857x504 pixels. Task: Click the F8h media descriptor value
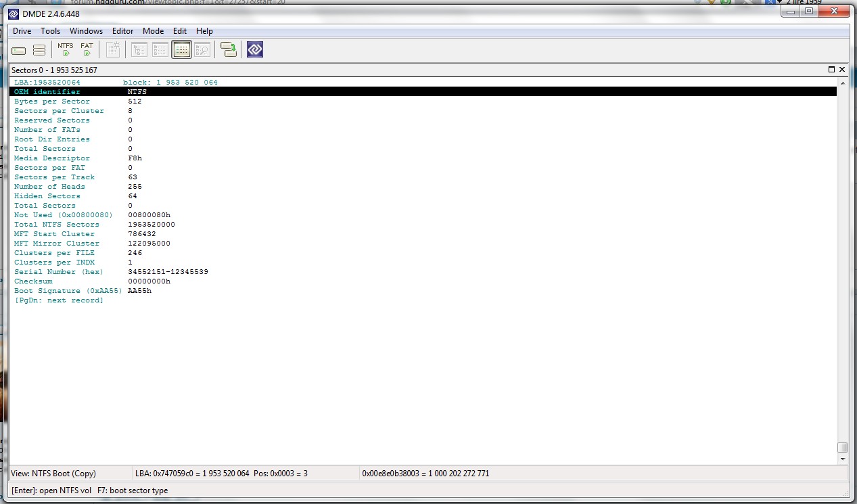pos(135,158)
